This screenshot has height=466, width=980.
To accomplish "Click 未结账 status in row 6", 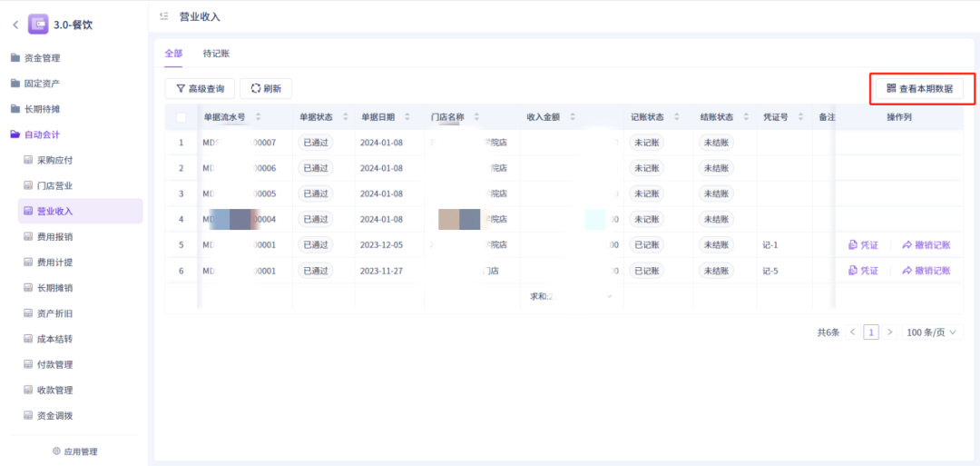I will coord(716,271).
